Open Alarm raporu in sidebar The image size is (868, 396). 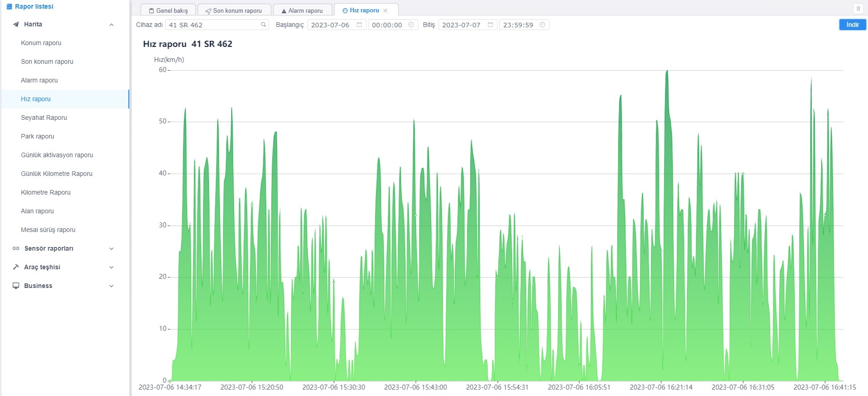[x=39, y=80]
